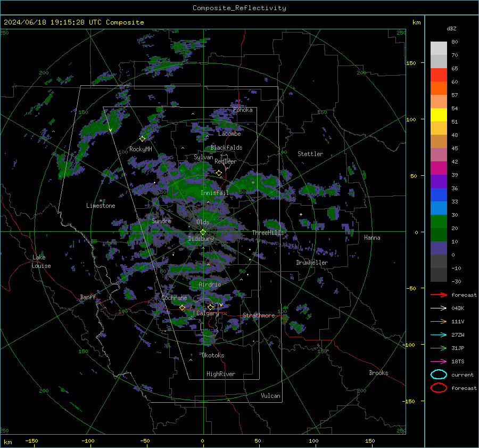Click the magenta 18TS arrow icon
The height and width of the screenshot is (448, 479).
click(x=439, y=362)
